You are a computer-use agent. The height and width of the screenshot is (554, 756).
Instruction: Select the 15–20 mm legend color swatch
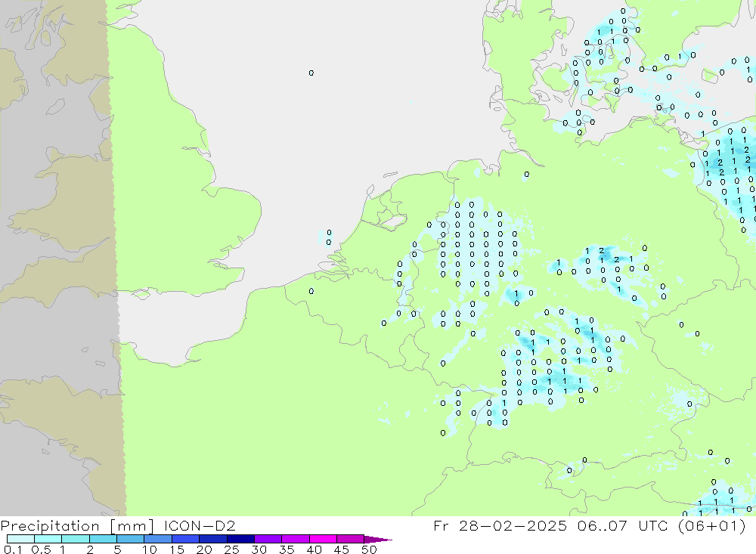click(x=186, y=539)
